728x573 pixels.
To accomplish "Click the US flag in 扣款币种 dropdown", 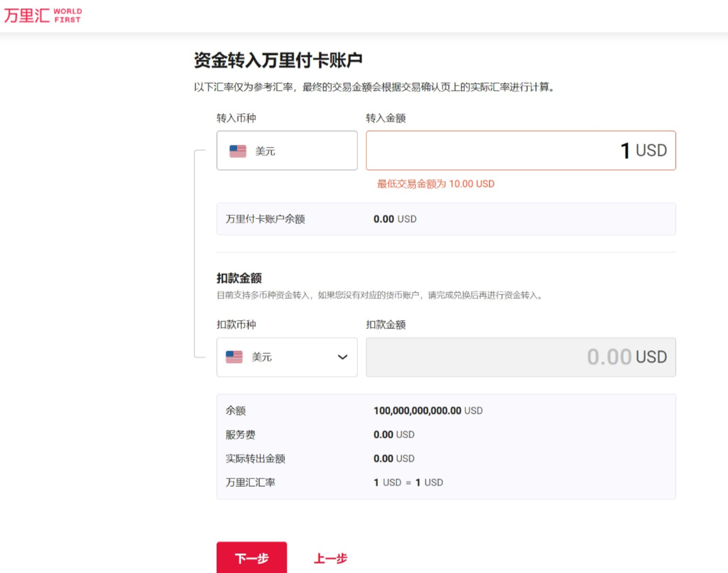I will (234, 357).
